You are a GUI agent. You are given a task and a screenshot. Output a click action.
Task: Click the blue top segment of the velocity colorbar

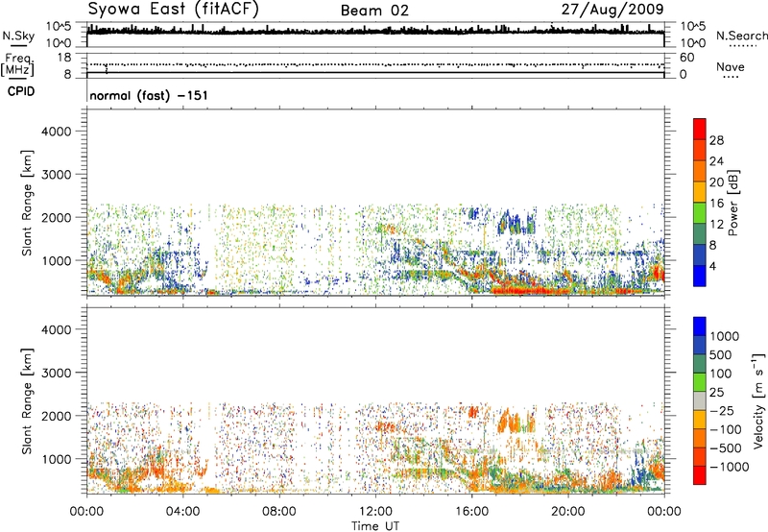click(700, 326)
